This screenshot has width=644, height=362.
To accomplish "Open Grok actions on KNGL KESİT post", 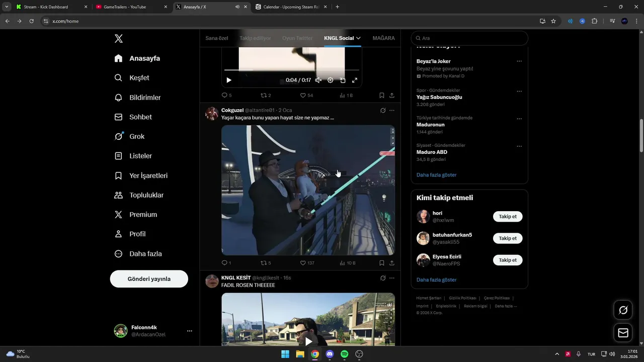I will click(383, 278).
